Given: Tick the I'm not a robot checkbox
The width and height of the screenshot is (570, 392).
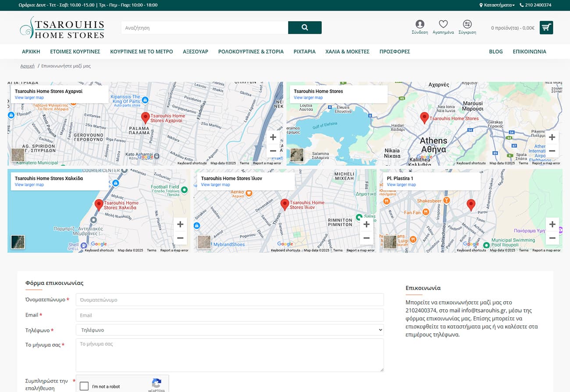Looking at the screenshot, I should coord(84,386).
